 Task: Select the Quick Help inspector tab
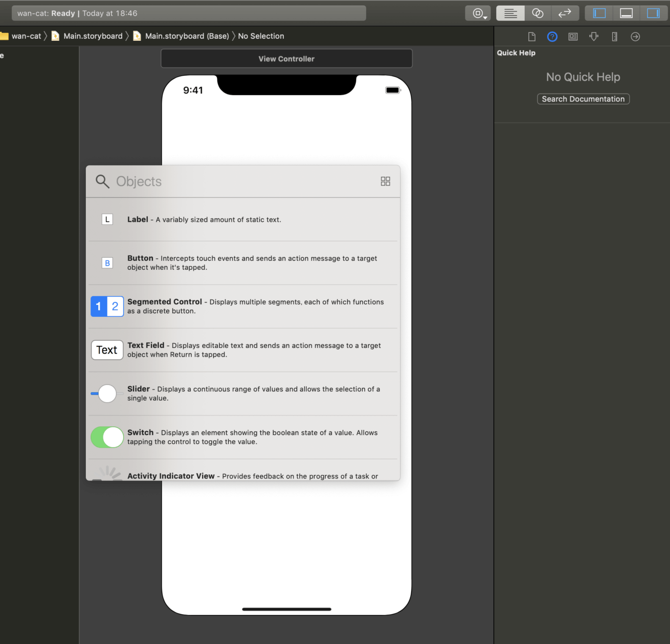[x=552, y=36]
